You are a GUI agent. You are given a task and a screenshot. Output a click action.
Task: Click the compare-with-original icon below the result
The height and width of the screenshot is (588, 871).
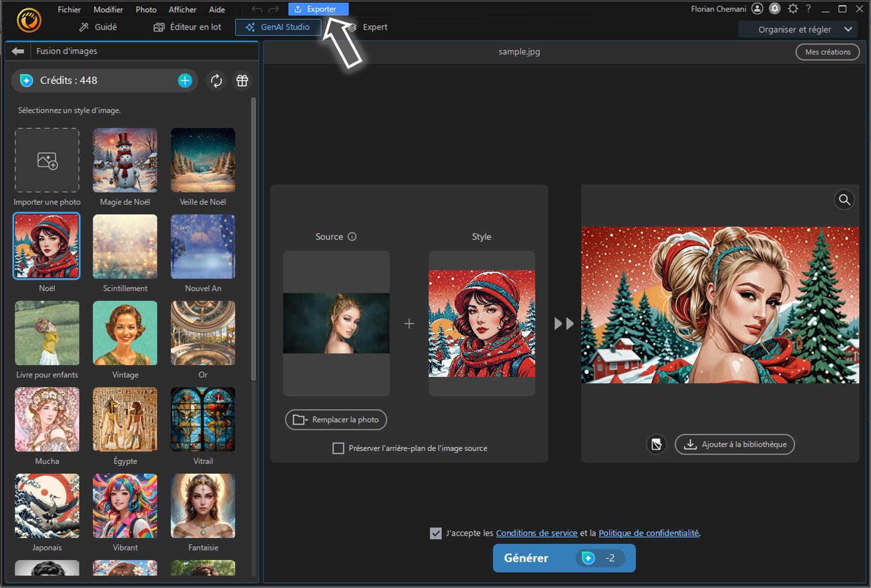click(x=657, y=444)
